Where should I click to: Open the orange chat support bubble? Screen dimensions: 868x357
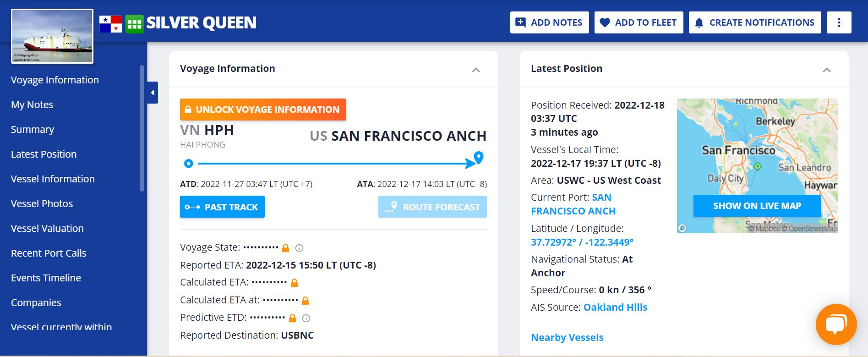point(836,324)
